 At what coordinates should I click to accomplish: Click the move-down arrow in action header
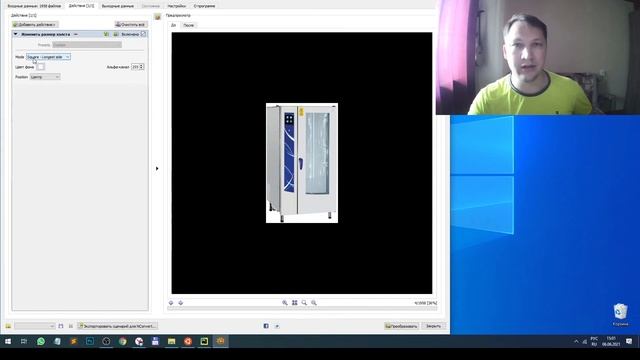click(116, 34)
